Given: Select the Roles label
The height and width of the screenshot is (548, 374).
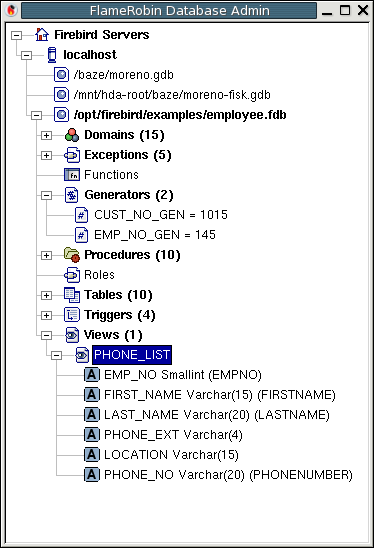Looking at the screenshot, I should (99, 275).
